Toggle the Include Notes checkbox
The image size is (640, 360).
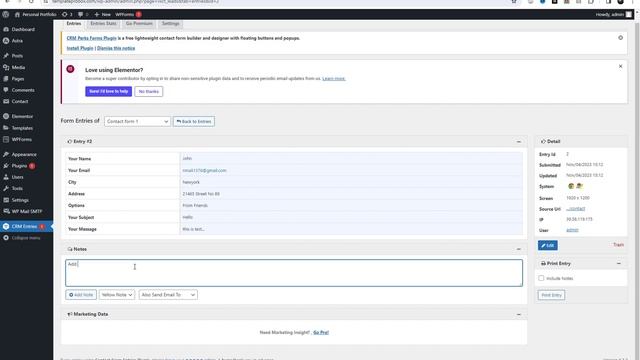(541, 278)
